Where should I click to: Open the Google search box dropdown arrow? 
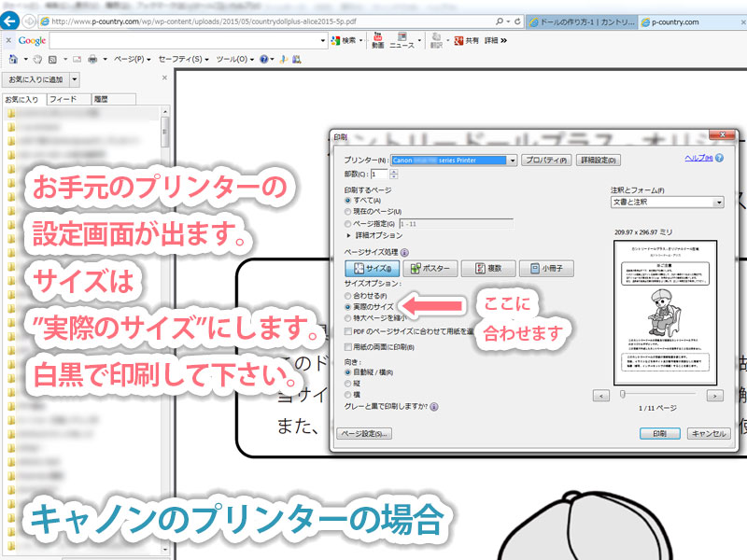(322, 41)
